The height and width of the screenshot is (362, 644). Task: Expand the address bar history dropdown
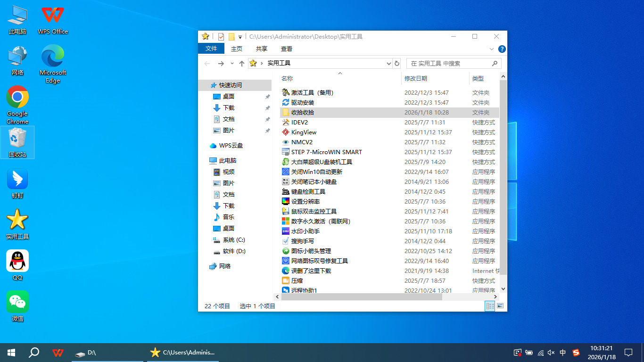tap(388, 63)
